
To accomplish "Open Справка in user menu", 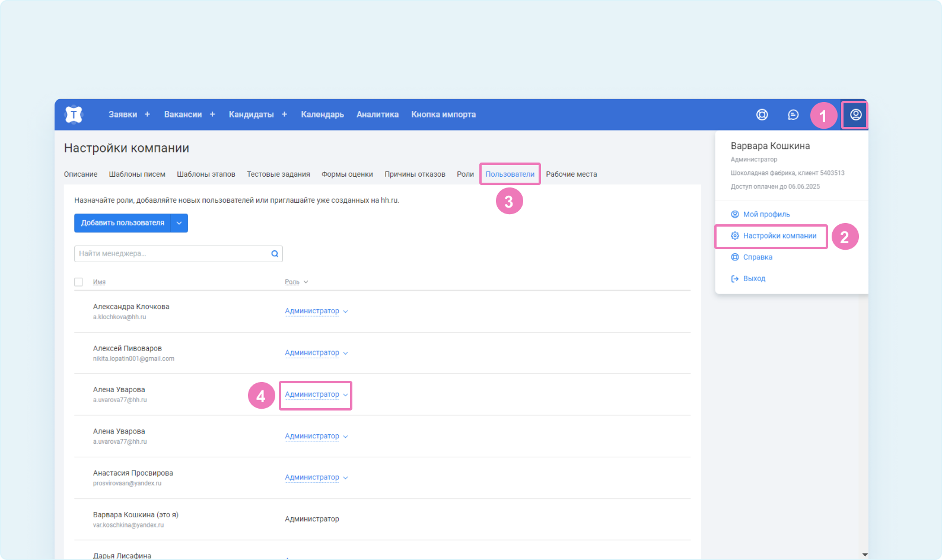I will pyautogui.click(x=758, y=257).
